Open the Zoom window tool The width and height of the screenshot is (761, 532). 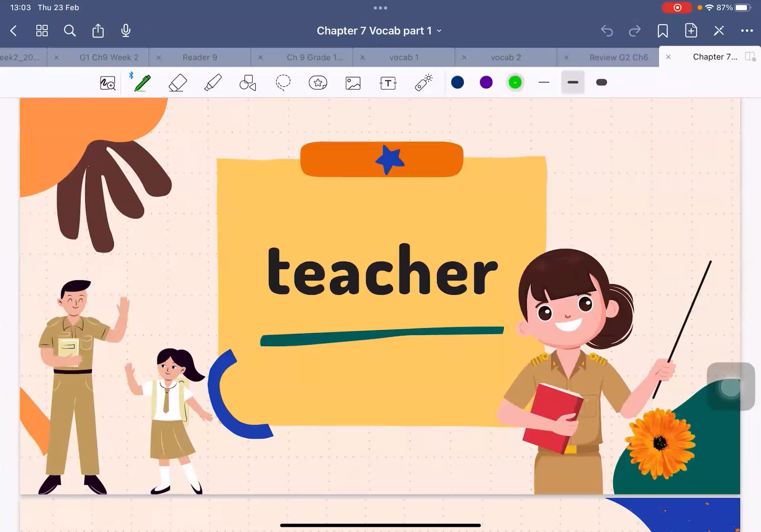107,83
